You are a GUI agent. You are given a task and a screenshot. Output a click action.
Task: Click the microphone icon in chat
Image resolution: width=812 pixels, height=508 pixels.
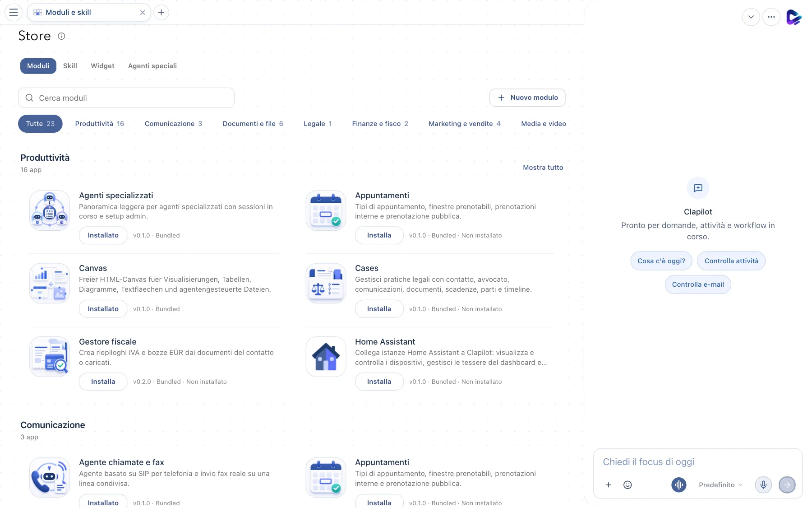(763, 485)
